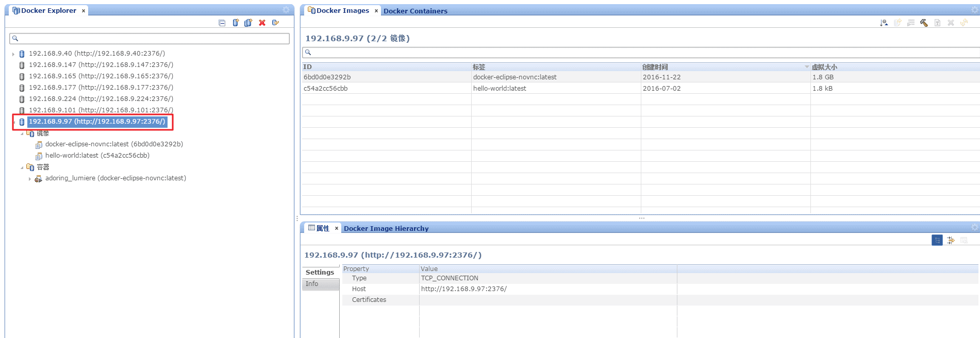Click gray X remove image icon
The width and height of the screenshot is (980, 338).
[951, 23]
